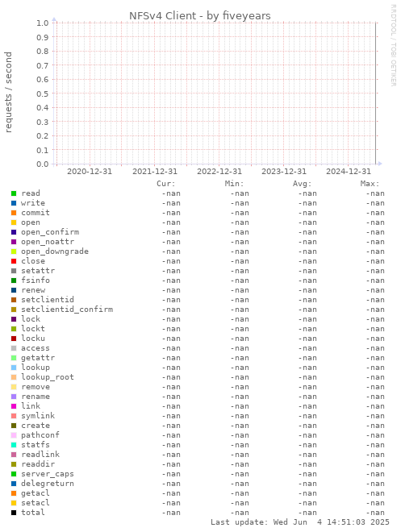Click the 'Avg:' column header
Screen dimensions: 401x532
(x=303, y=184)
